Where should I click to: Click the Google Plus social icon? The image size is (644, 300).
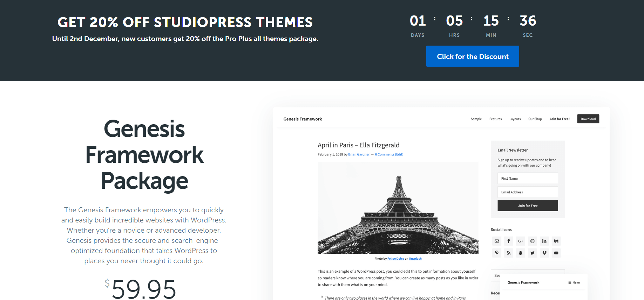[521, 241]
